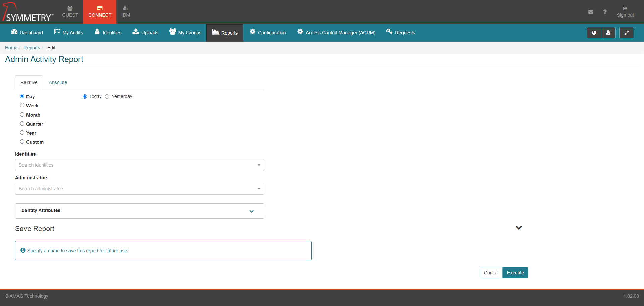
Task: Click the AMAG Technology footer text
Action: (x=26, y=296)
